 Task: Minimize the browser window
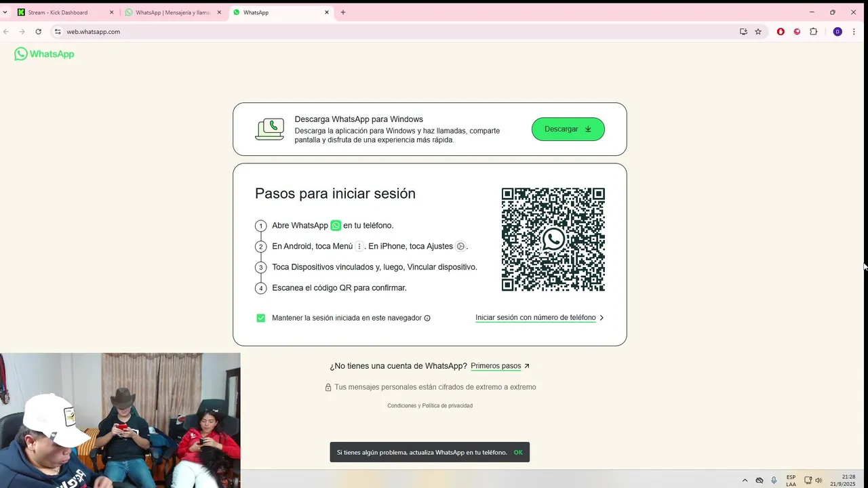(812, 12)
